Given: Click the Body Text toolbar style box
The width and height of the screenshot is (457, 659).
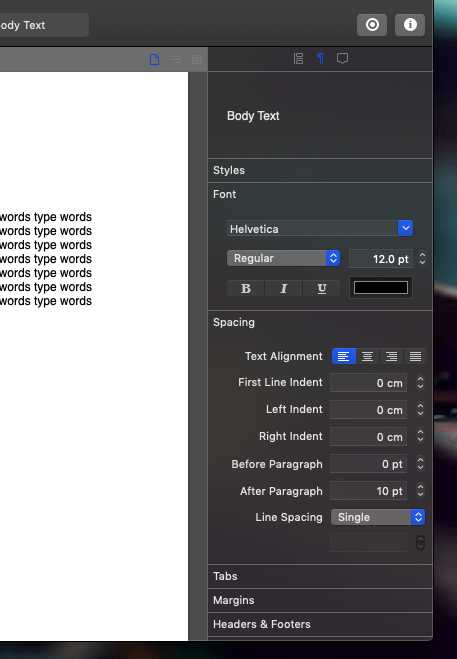Looking at the screenshot, I should pos(44,25).
